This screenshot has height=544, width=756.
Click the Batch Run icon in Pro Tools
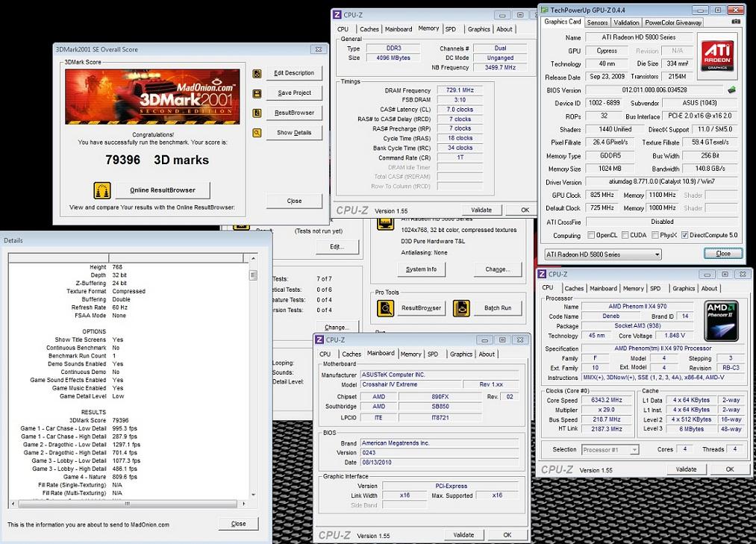[x=461, y=308]
